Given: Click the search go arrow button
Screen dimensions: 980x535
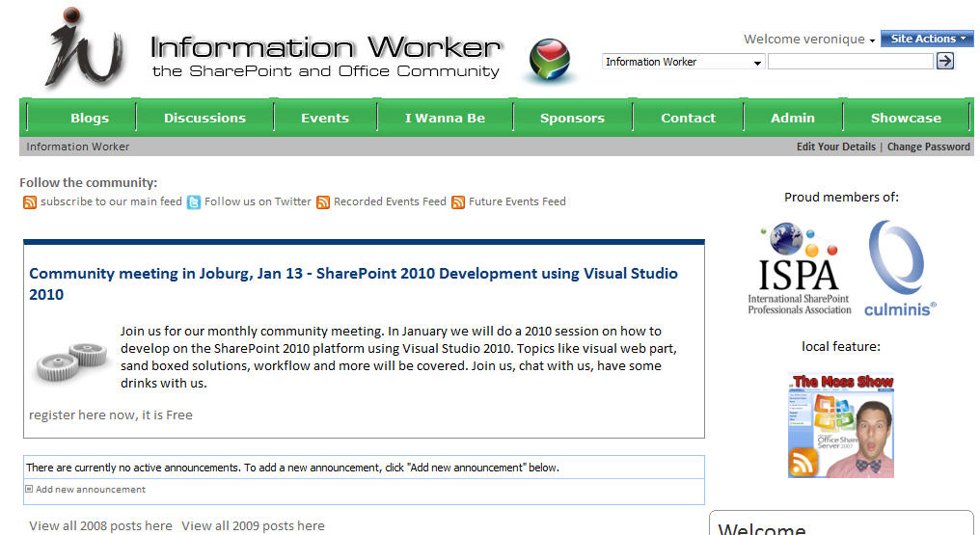Looking at the screenshot, I should pyautogui.click(x=945, y=61).
